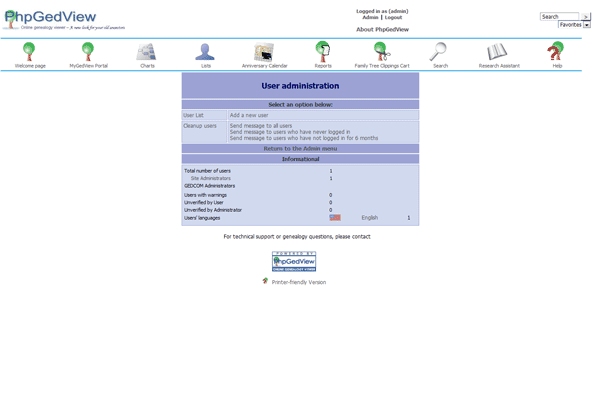Open the Reports icon

[323, 52]
